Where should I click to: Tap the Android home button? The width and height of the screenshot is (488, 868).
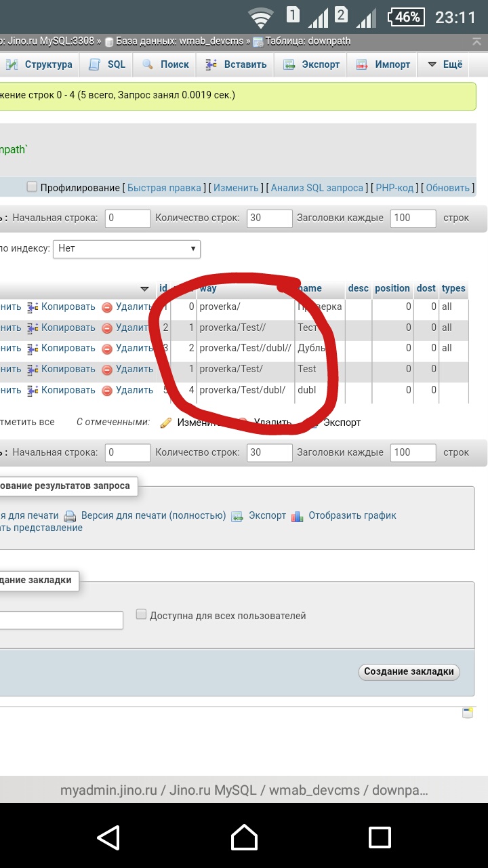coord(244,837)
